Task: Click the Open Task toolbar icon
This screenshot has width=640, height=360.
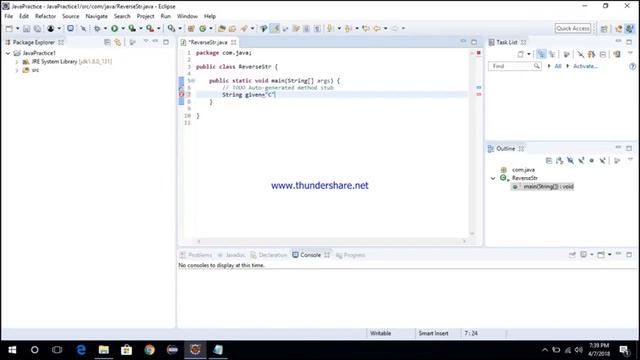Action: tap(232, 29)
